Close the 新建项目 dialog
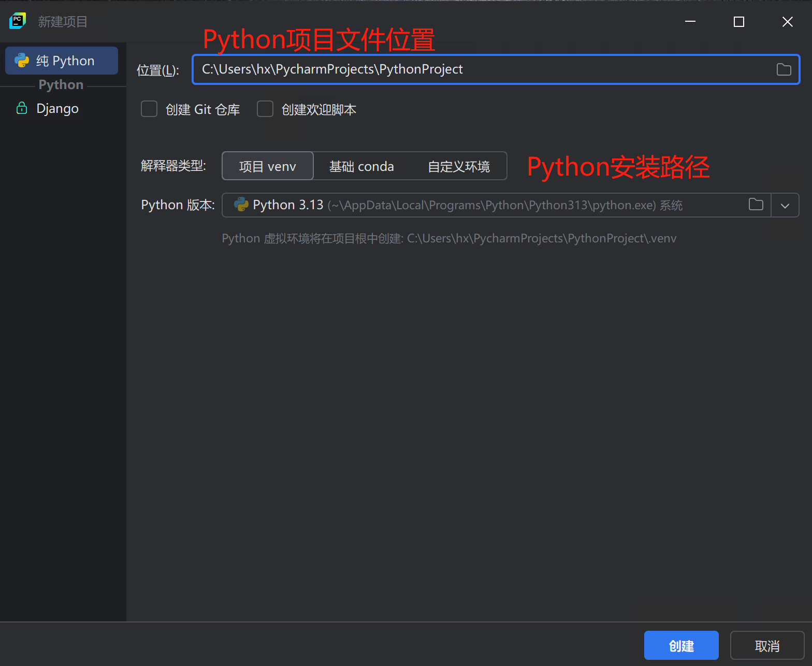 click(x=787, y=22)
